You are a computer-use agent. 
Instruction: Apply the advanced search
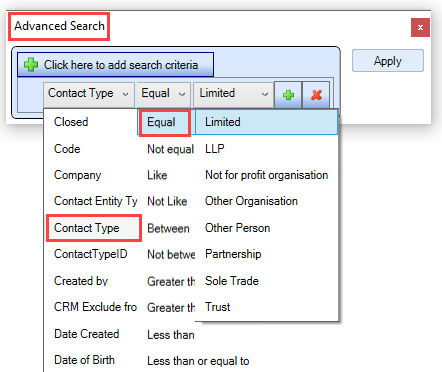click(388, 61)
